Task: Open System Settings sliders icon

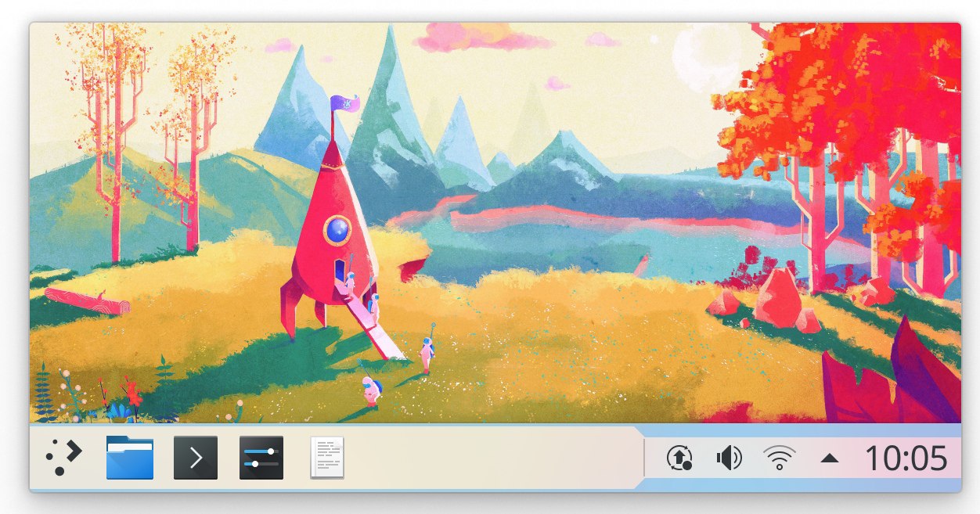Action: point(261,458)
